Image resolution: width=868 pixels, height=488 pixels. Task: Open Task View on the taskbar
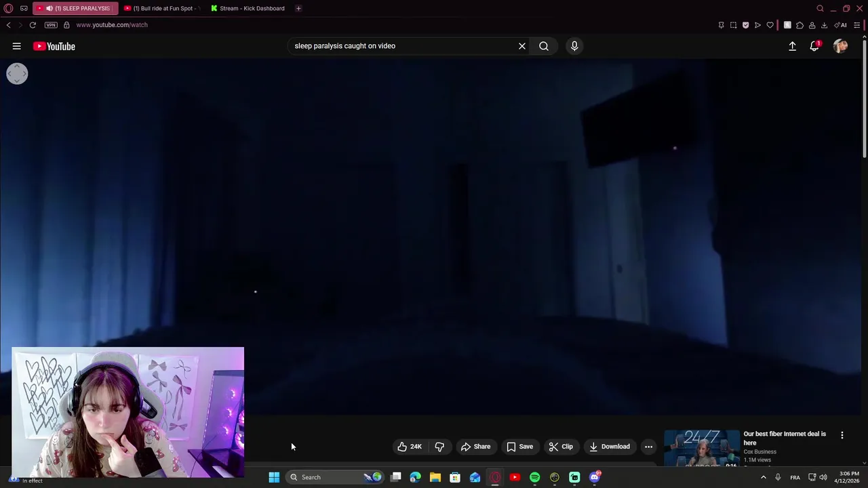(395, 477)
